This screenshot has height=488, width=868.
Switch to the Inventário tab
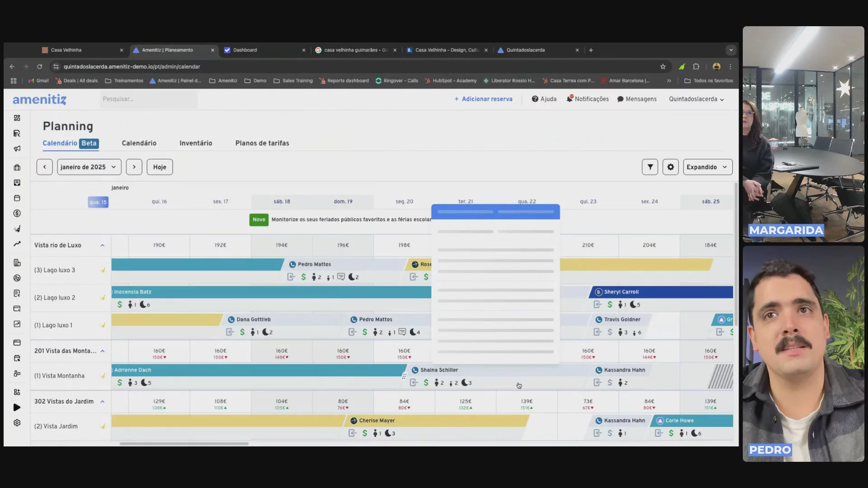(x=196, y=143)
